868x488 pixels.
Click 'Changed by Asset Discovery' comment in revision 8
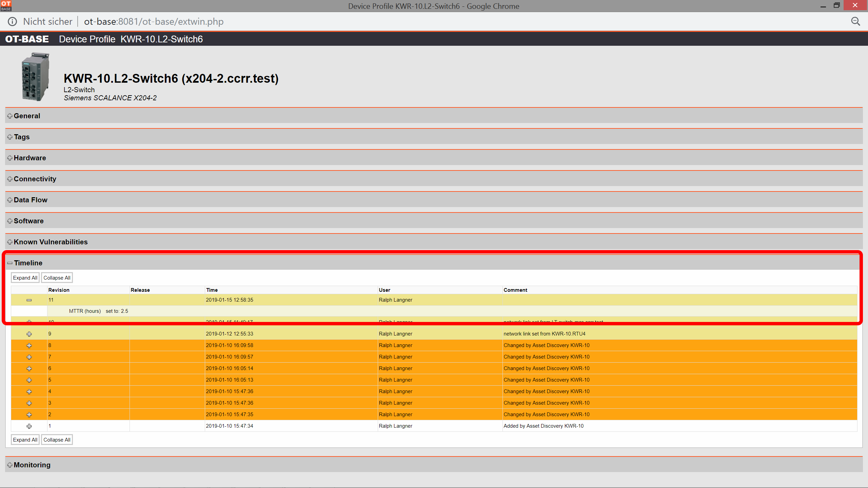(547, 345)
